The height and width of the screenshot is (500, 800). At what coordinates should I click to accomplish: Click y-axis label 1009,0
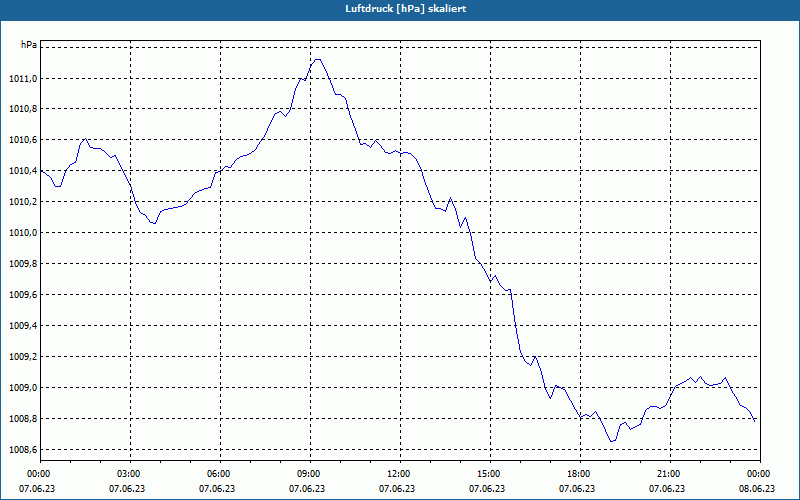pos(23,388)
